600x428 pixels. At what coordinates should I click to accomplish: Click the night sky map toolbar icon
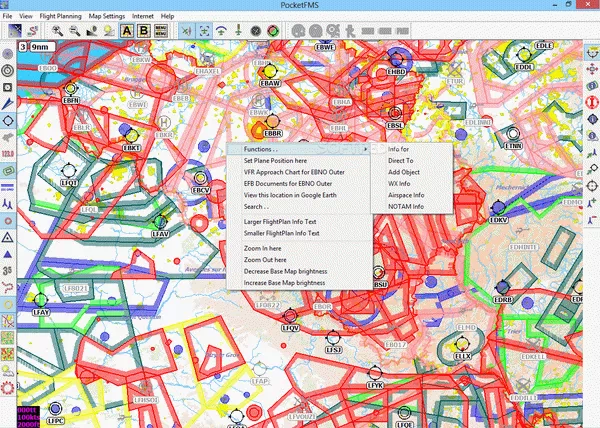15,31
